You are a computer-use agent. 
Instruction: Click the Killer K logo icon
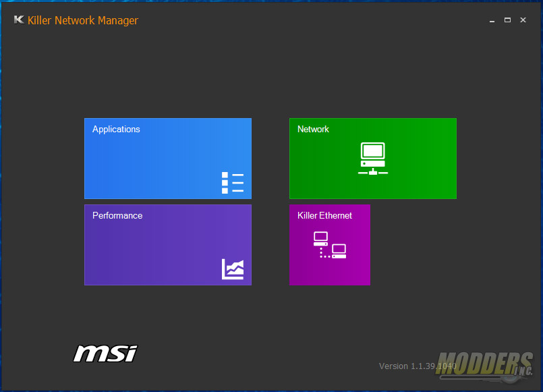tap(19, 20)
